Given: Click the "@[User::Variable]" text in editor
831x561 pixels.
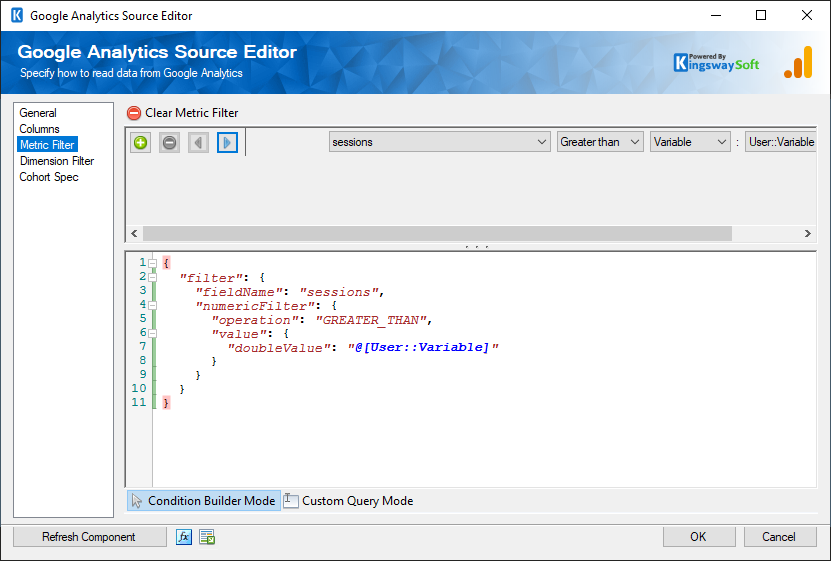Looking at the screenshot, I should (x=423, y=348).
